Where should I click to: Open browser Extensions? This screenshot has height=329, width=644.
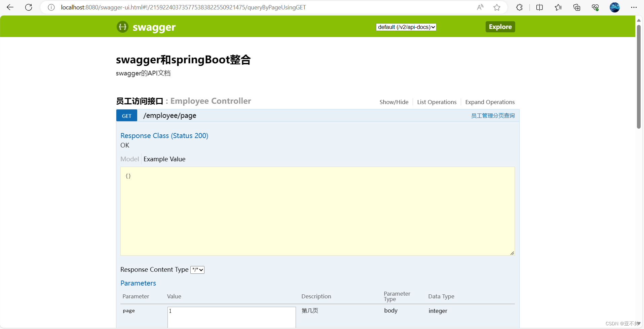coord(519,7)
